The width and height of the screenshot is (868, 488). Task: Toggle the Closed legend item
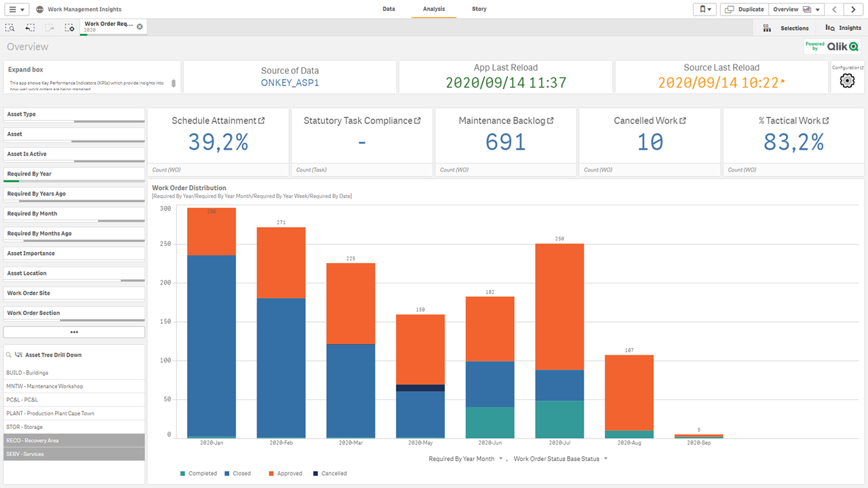coord(237,474)
